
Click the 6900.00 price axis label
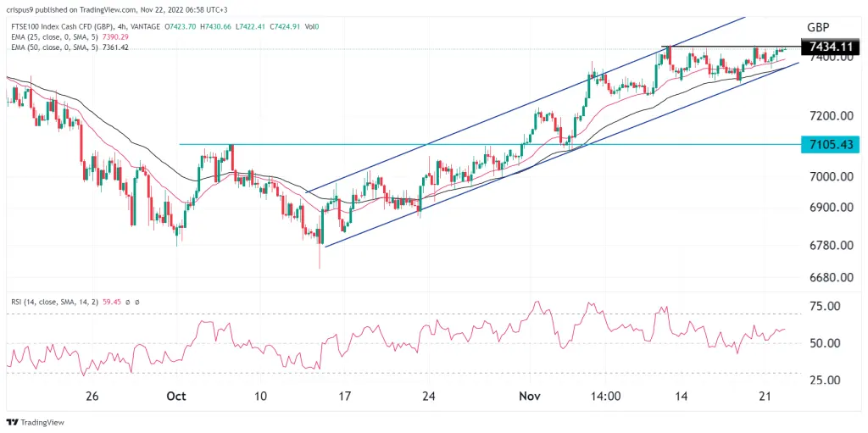pyautogui.click(x=830, y=208)
